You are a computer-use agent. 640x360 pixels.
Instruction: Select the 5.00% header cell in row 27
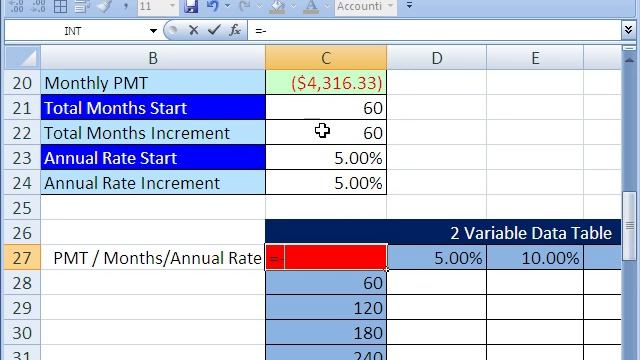pyautogui.click(x=437, y=258)
